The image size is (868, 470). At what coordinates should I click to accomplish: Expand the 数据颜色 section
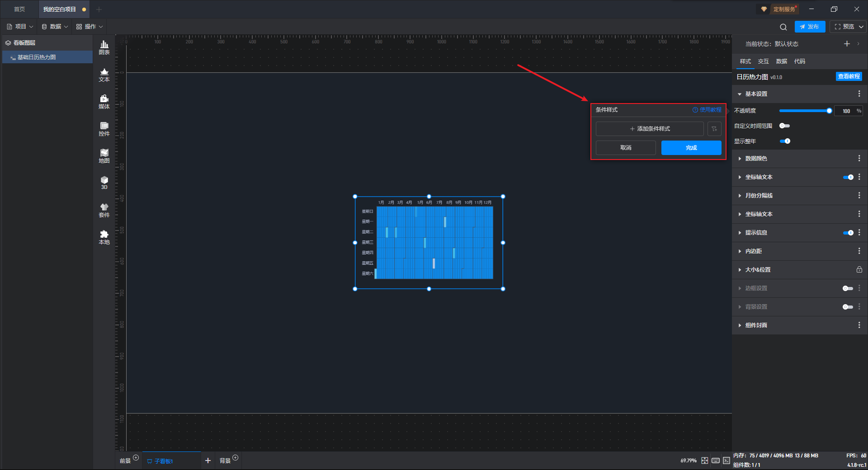click(x=740, y=159)
